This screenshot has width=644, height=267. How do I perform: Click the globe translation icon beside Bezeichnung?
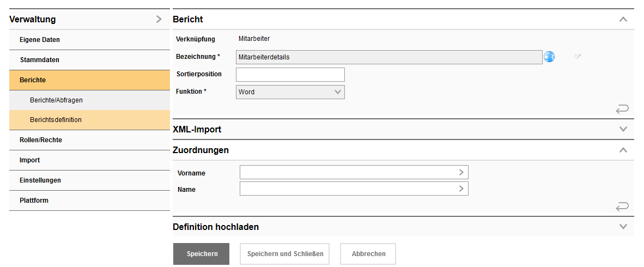click(x=549, y=57)
